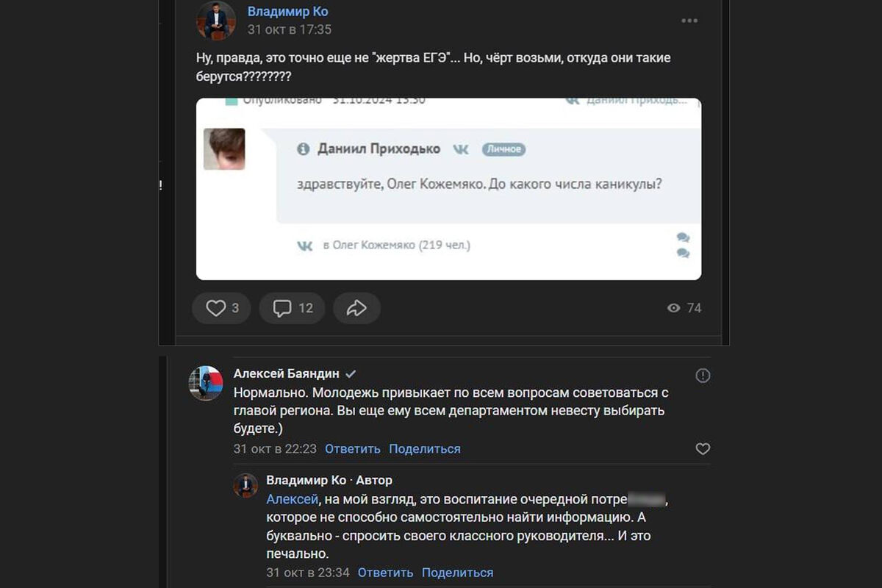Like the post with heart icon
Image resolution: width=882 pixels, height=588 pixels.
click(x=216, y=309)
